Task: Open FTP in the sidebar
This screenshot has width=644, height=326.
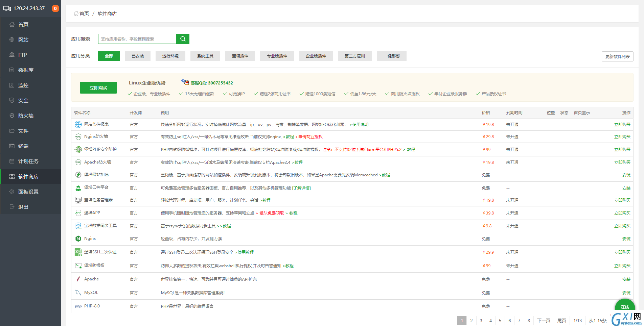Action: tap(30, 55)
